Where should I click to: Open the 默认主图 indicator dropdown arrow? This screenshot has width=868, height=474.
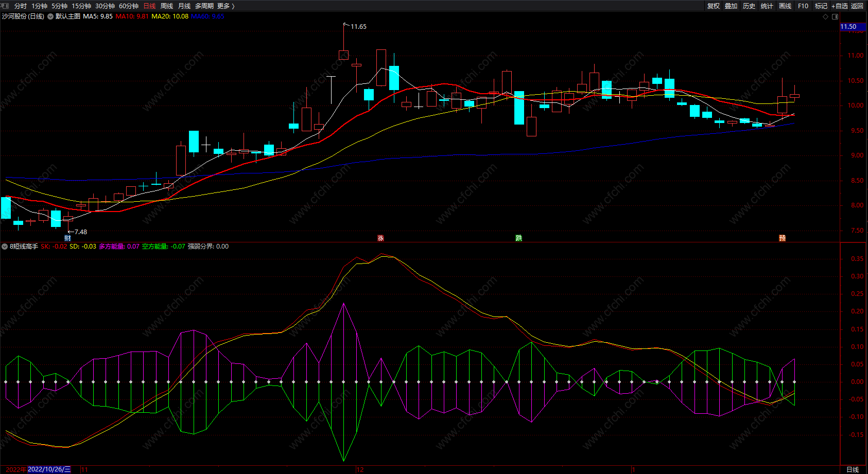[x=50, y=16]
